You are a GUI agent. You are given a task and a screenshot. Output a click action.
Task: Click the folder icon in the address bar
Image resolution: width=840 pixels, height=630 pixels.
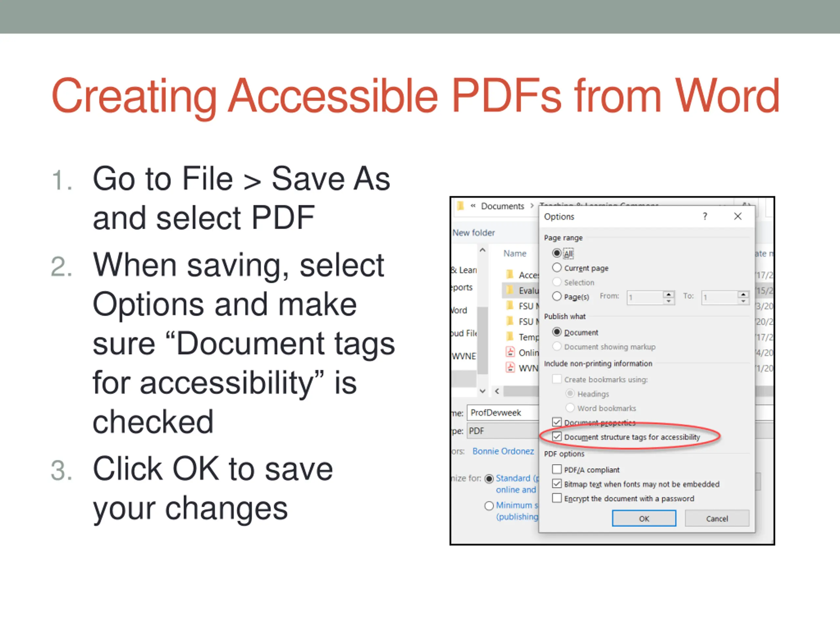point(460,206)
